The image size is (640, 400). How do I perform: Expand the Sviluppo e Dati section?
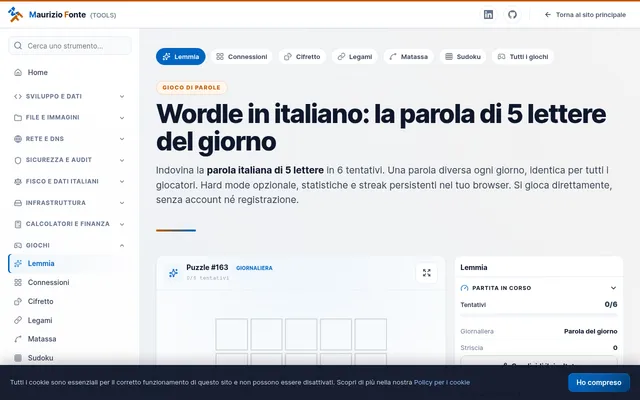coord(70,96)
